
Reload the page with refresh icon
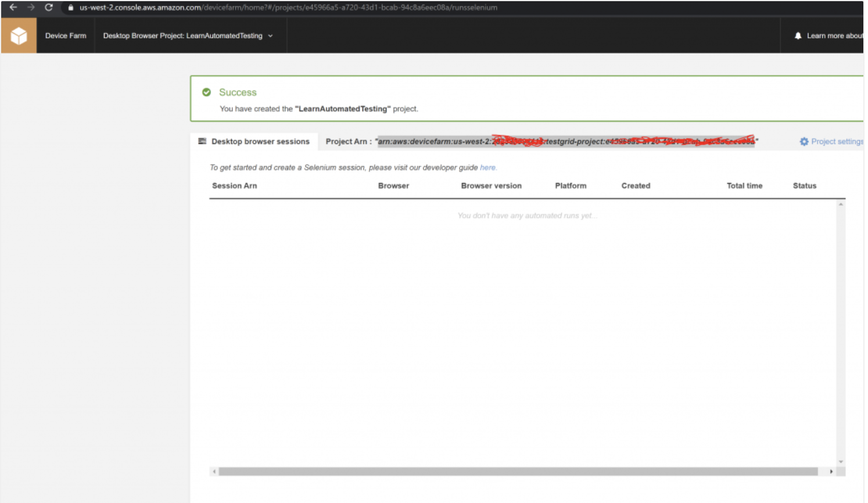tap(49, 8)
